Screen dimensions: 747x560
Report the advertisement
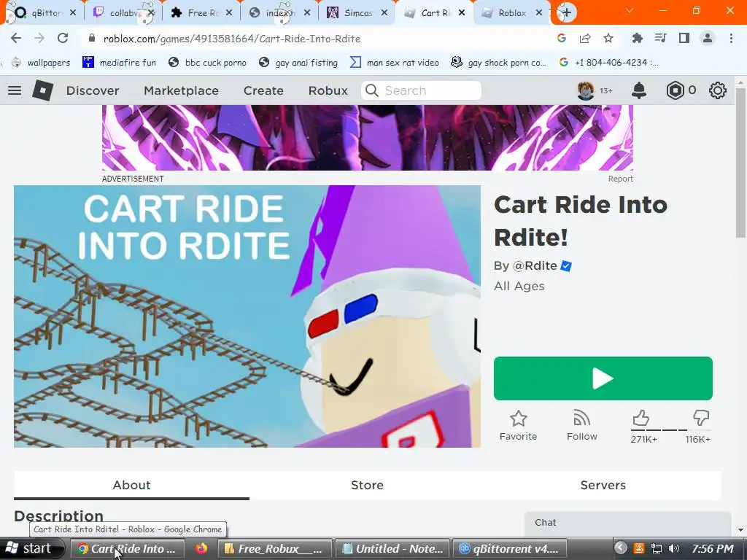620,179
